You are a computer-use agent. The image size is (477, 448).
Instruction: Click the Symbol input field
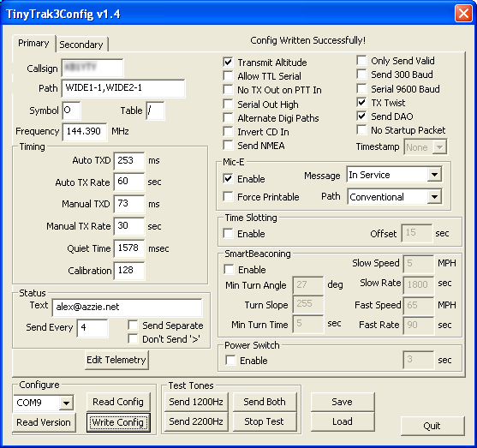point(71,111)
